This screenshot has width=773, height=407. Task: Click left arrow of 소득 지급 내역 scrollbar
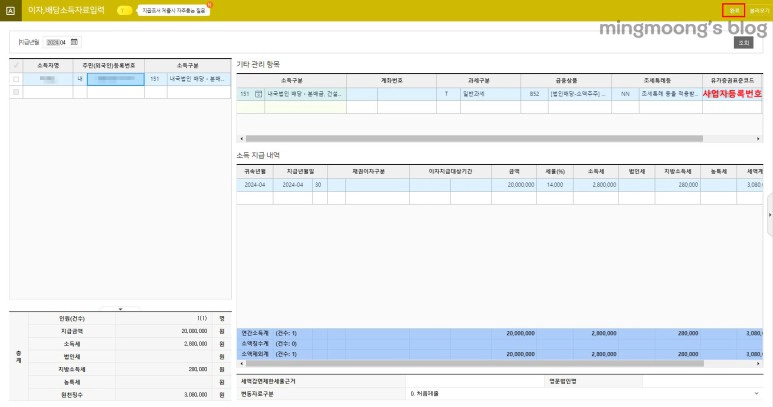click(241, 364)
